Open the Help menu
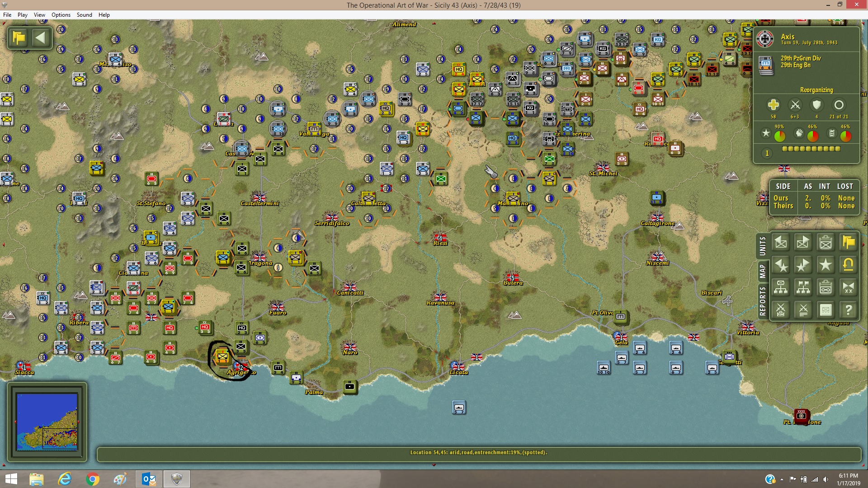Screen dimensions: 868x488 tap(104, 15)
